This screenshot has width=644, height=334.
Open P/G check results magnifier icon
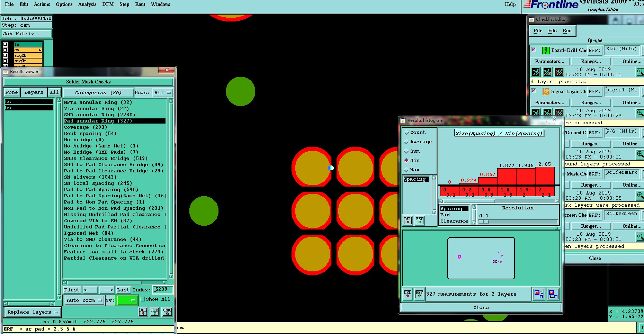pyautogui.click(x=640, y=154)
